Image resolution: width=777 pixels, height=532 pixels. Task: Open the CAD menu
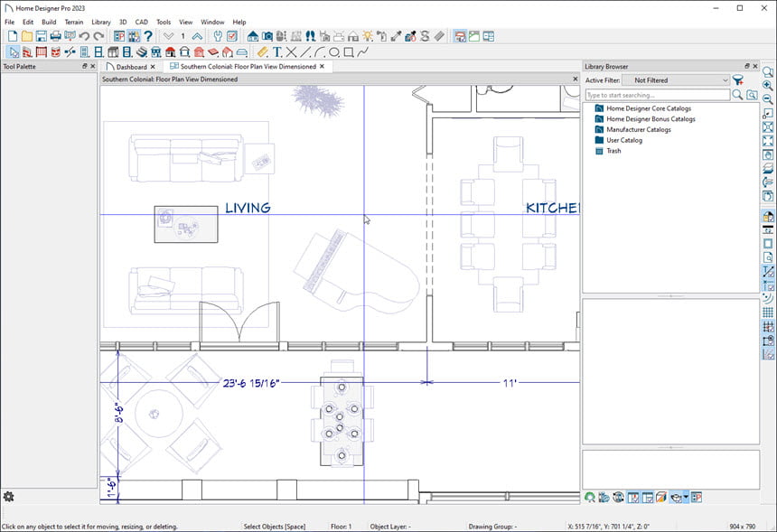pos(141,22)
